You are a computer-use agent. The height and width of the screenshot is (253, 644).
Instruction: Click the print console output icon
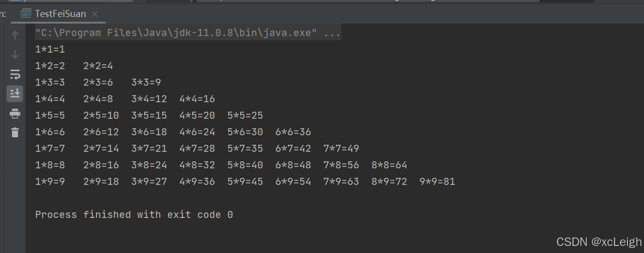tap(15, 114)
